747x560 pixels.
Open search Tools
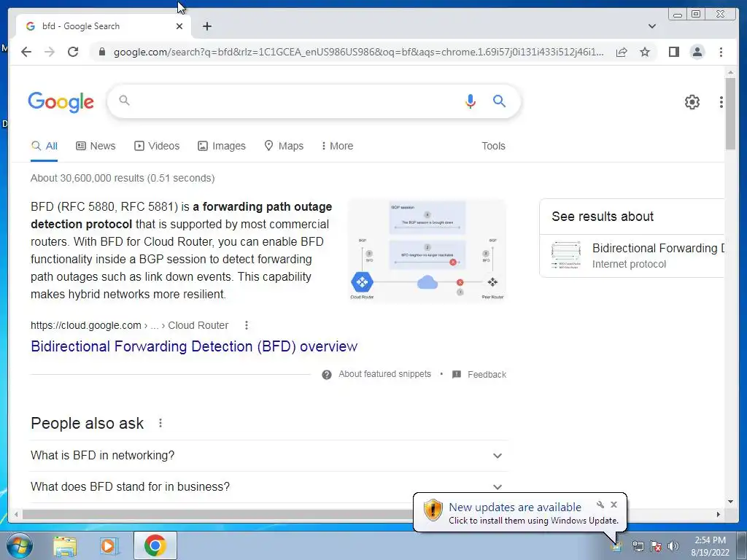tap(493, 146)
